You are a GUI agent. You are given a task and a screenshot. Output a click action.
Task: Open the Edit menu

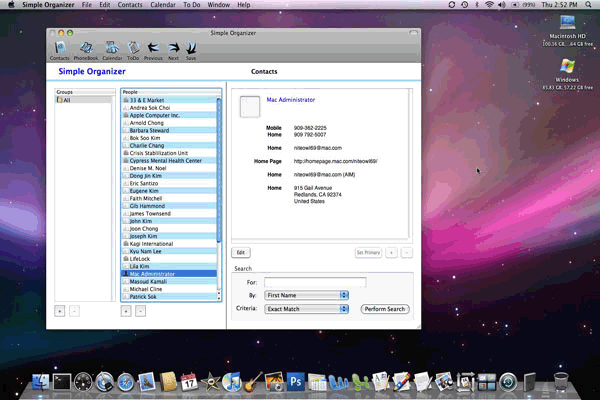coord(104,5)
